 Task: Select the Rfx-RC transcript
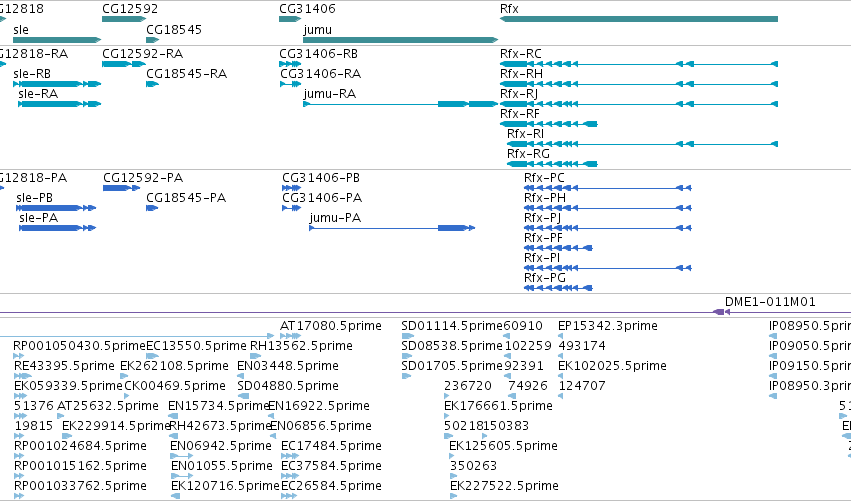pyautogui.click(x=639, y=64)
